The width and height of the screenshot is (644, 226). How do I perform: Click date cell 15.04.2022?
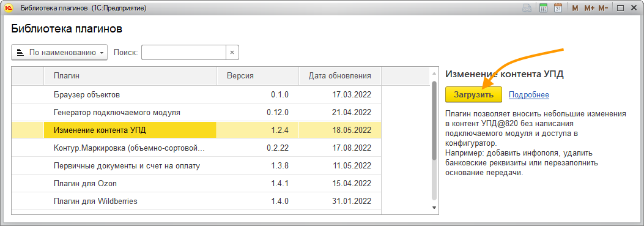(x=340, y=184)
